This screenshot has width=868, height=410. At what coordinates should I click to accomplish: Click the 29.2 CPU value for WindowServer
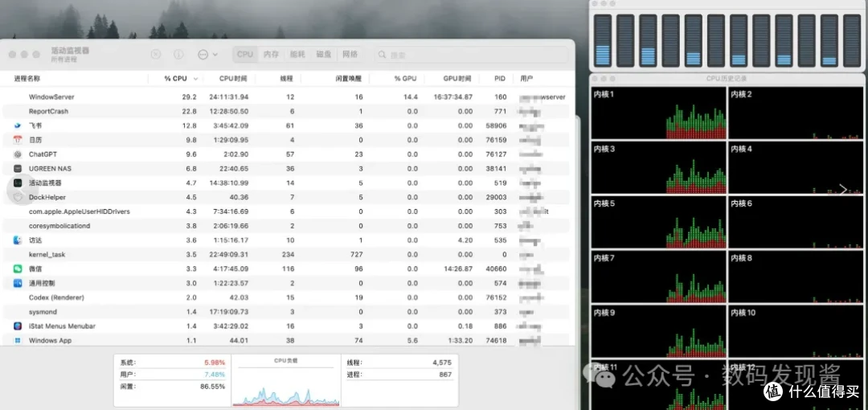pyautogui.click(x=190, y=97)
